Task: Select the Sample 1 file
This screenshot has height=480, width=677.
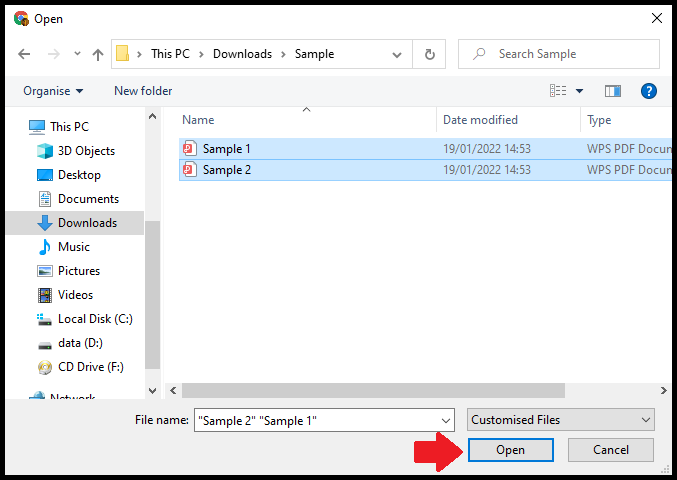Action: point(425,149)
